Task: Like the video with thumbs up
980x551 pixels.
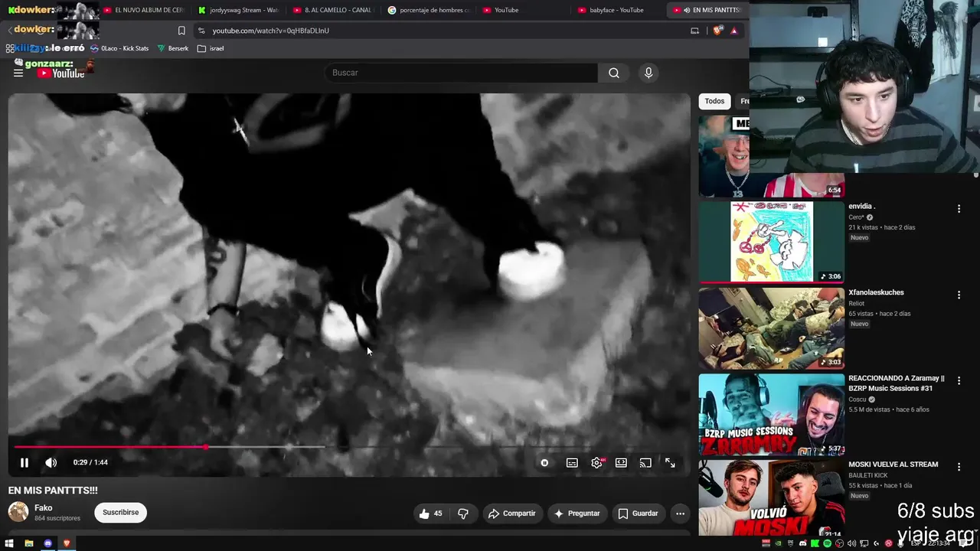Action: tap(431, 514)
